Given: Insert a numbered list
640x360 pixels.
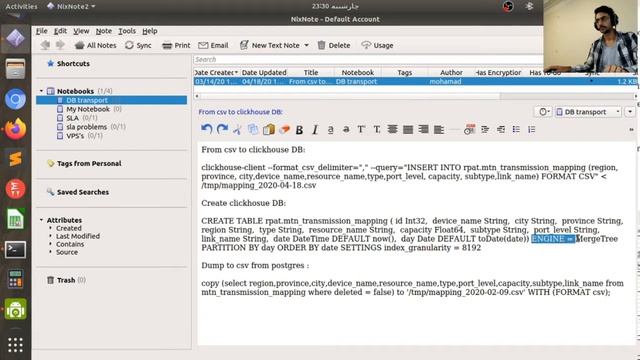Looking at the screenshot, I should tap(531, 129).
